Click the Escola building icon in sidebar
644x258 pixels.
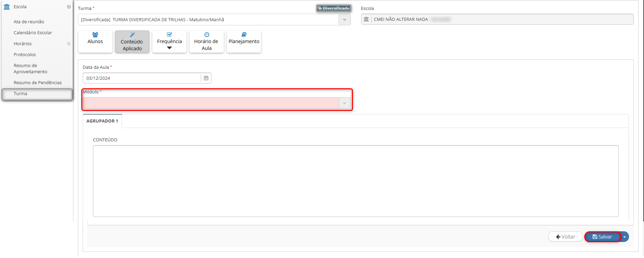[x=7, y=7]
